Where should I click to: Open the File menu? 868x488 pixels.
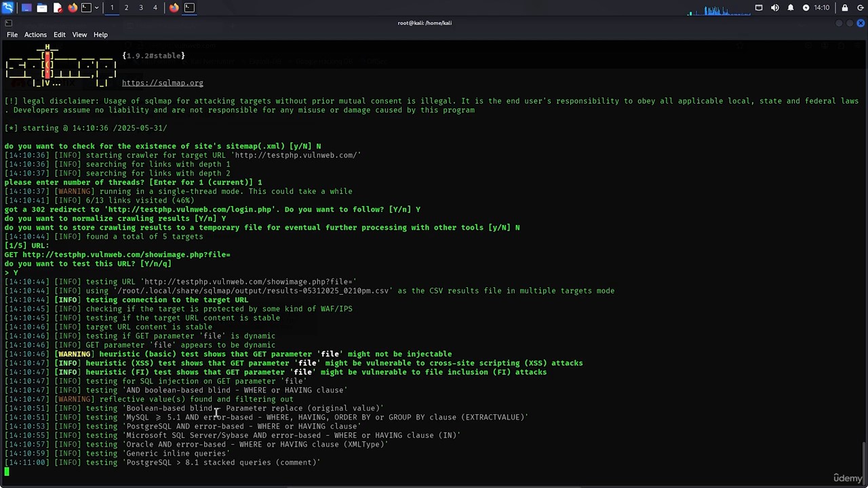point(12,35)
